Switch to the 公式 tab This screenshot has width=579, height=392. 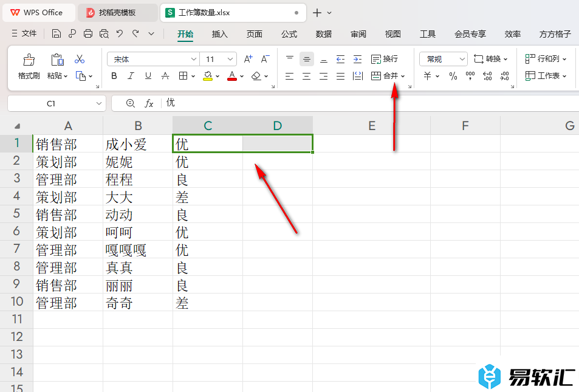coord(289,34)
